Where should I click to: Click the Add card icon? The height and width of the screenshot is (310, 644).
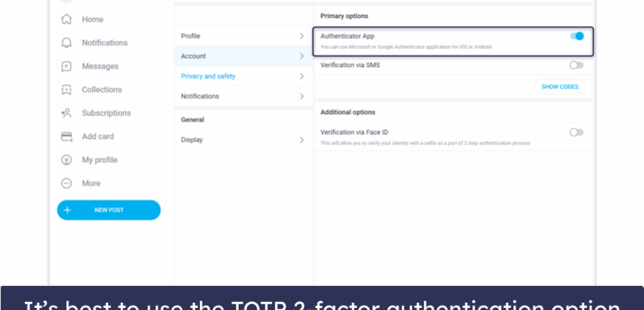(x=66, y=136)
